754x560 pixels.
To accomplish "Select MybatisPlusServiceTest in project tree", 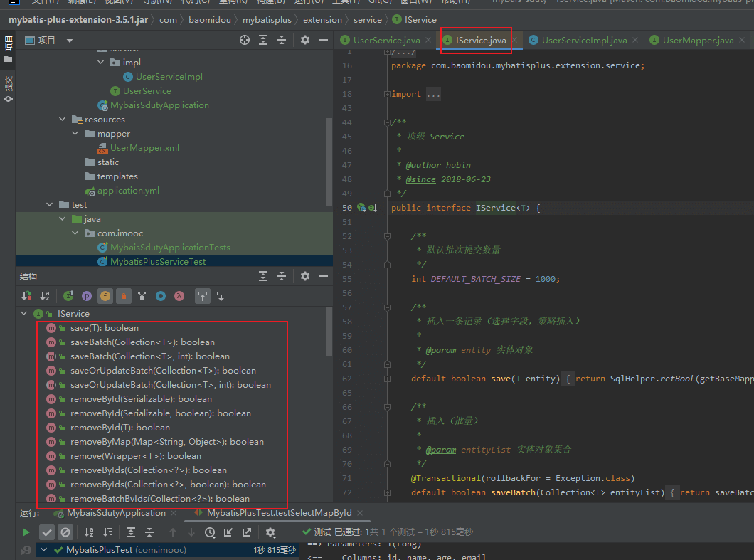I will click(x=158, y=261).
